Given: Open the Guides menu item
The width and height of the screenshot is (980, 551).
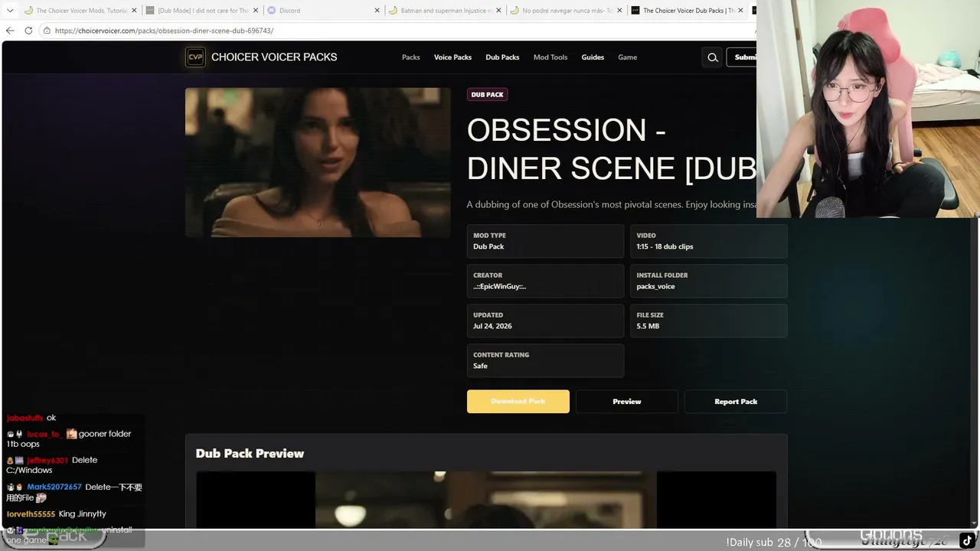Looking at the screenshot, I should [x=593, y=57].
